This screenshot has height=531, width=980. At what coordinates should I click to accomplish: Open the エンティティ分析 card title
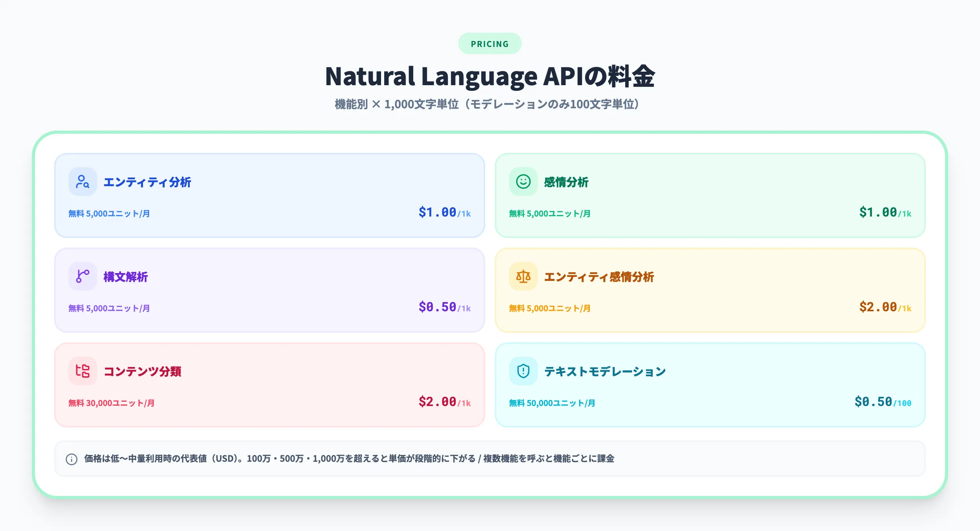tap(148, 182)
